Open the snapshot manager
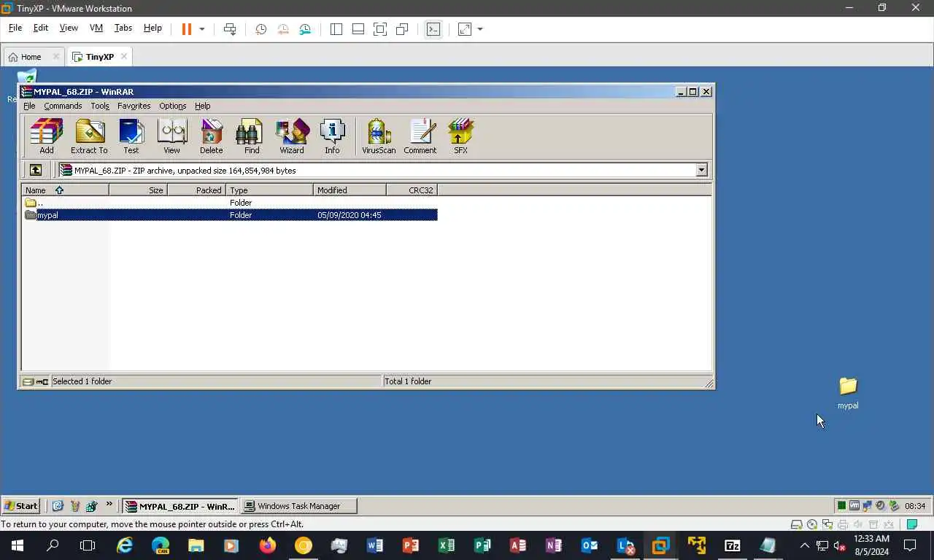The image size is (934, 560). 305,29
